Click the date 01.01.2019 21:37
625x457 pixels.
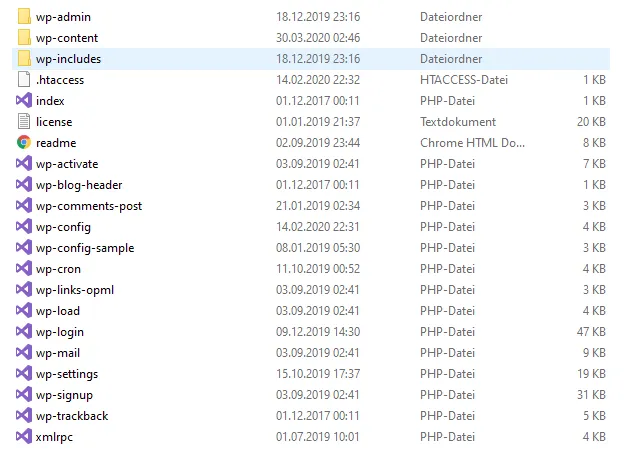(x=318, y=122)
